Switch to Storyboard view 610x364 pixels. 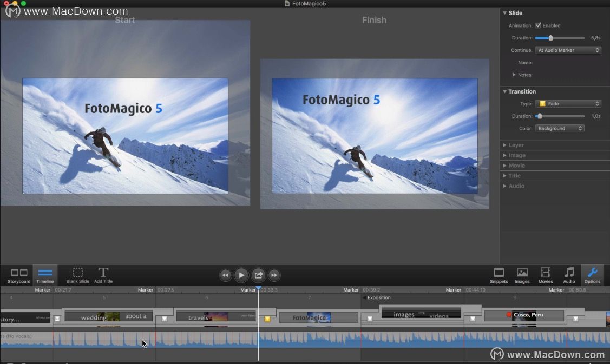pyautogui.click(x=18, y=275)
